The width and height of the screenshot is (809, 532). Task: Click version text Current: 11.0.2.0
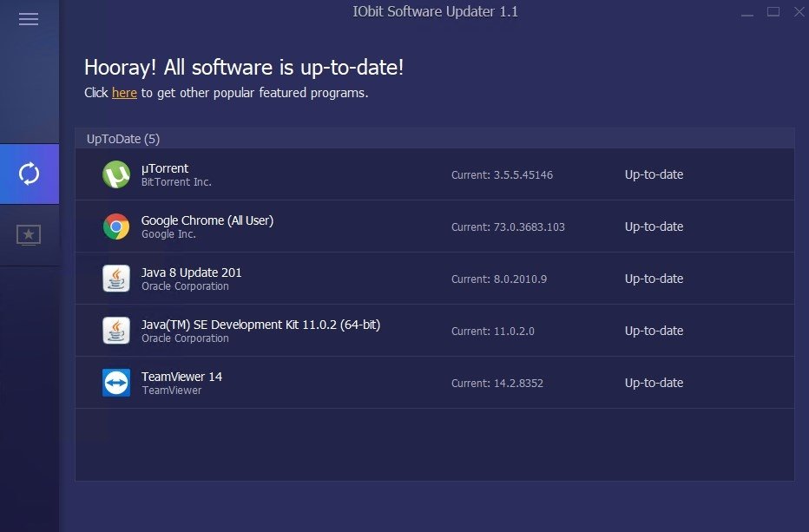493,332
